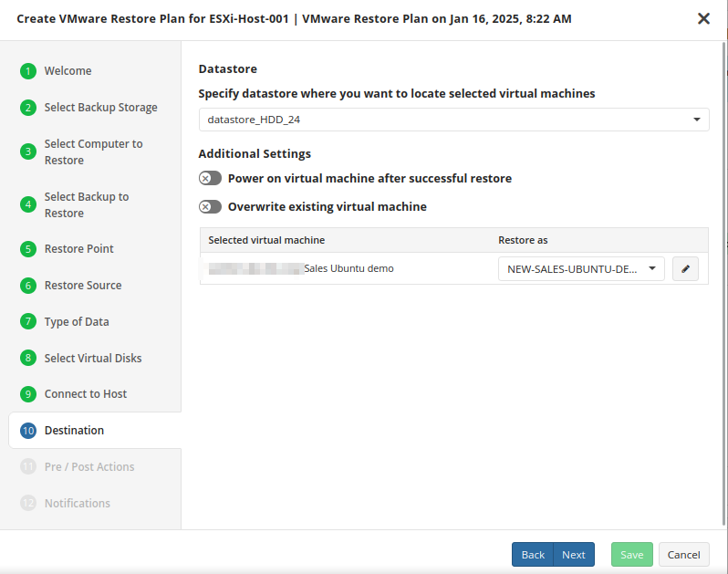The height and width of the screenshot is (574, 728).
Task: Click the step 7 Type of Data icon
Action: point(28,322)
